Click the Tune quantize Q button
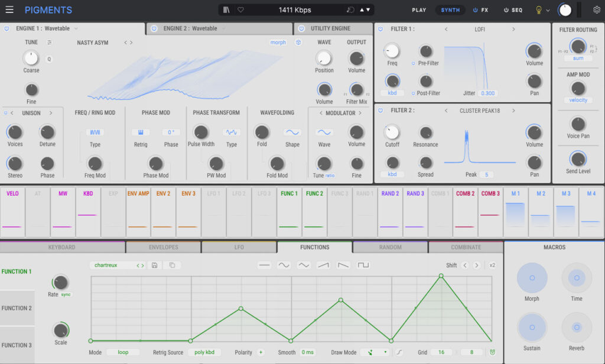 click(49, 59)
